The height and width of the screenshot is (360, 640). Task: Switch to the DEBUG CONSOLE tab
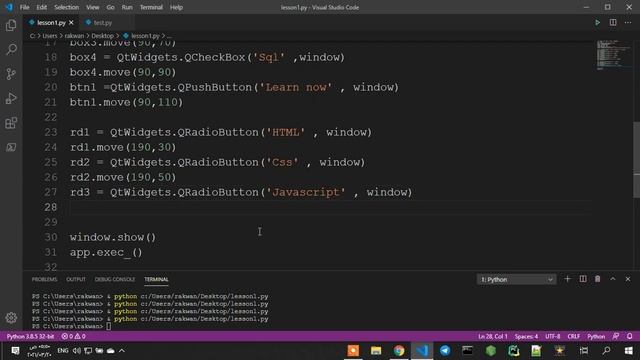[115, 280]
